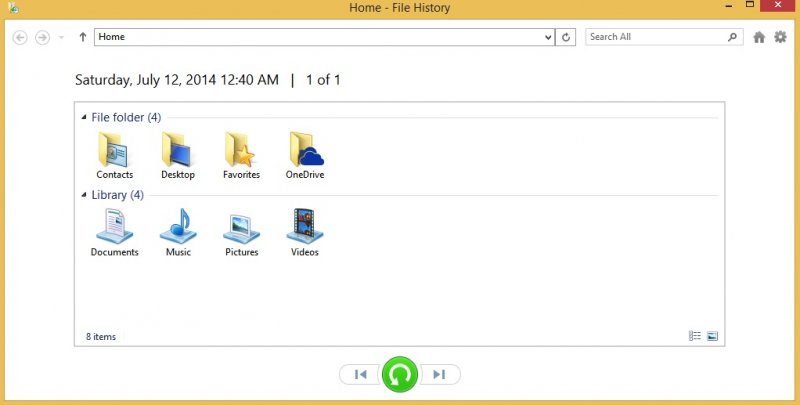
Task: Maximize the File History window
Action: 749,5
